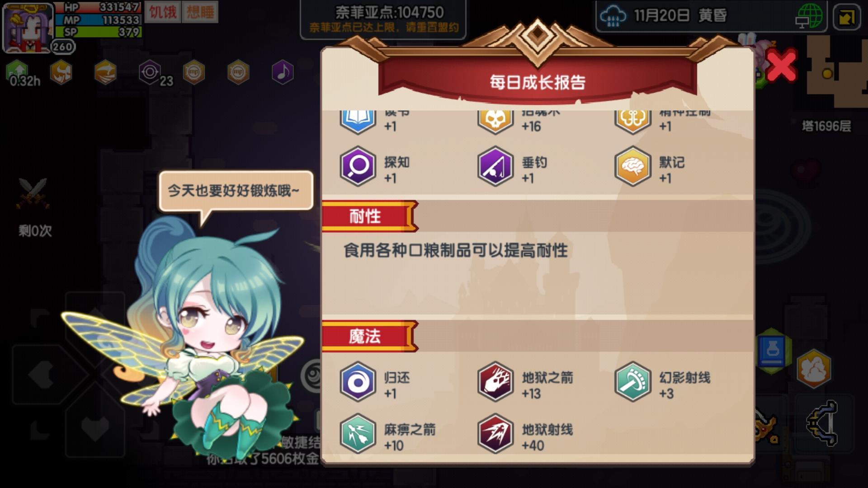Tap the 饥饿 hunger status tag
The image size is (868, 488).
pos(163,12)
